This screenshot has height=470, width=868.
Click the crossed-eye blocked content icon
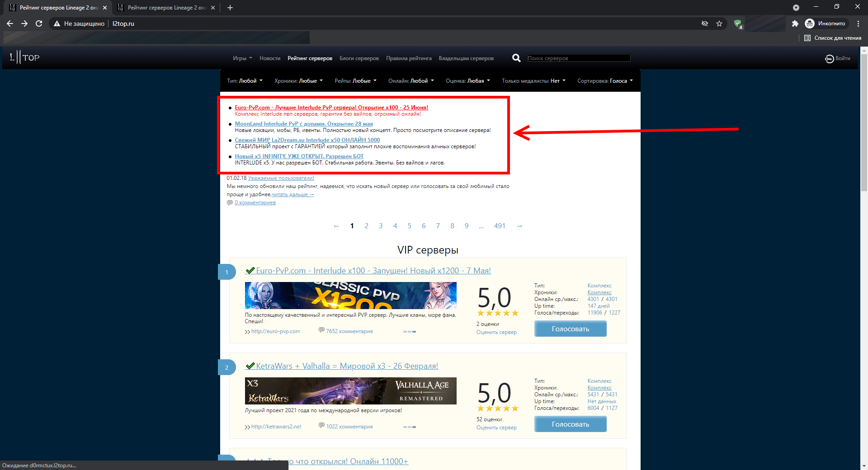(x=705, y=23)
